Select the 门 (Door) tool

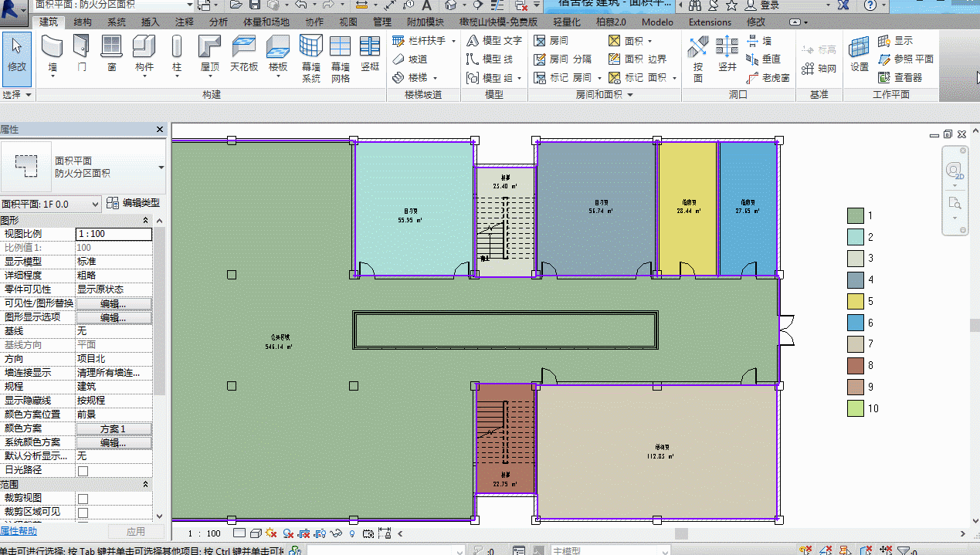[82, 54]
